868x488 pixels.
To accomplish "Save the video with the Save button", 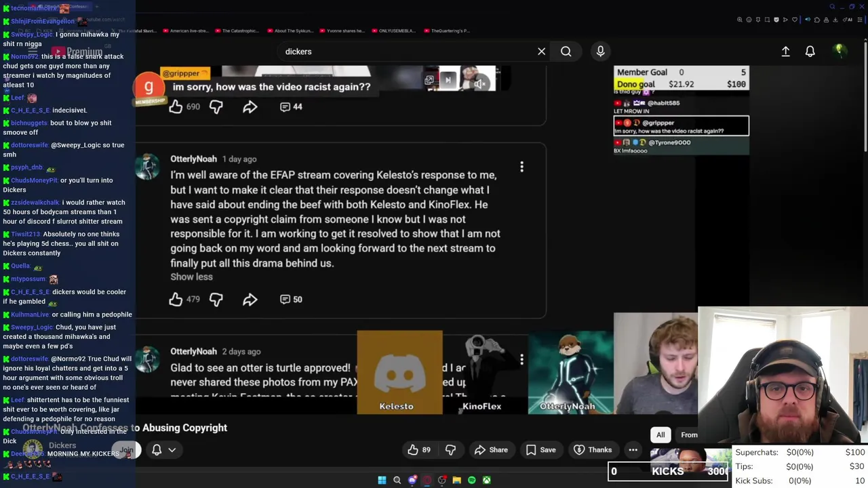I will pyautogui.click(x=541, y=449).
